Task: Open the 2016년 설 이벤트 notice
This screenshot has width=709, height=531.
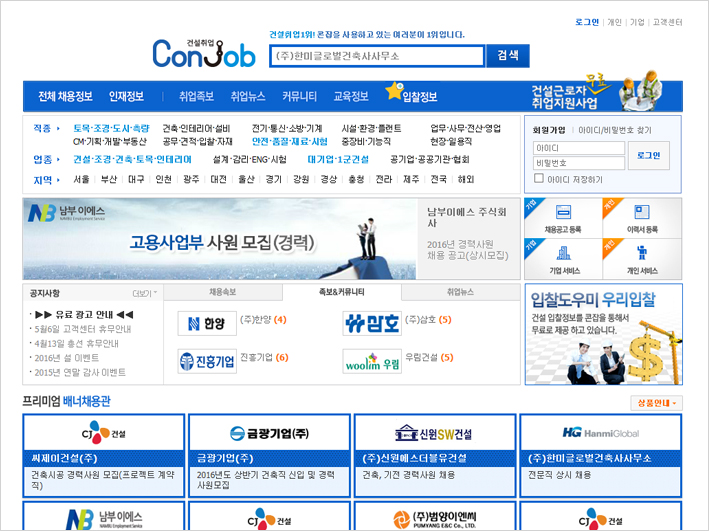Action: pos(66,358)
